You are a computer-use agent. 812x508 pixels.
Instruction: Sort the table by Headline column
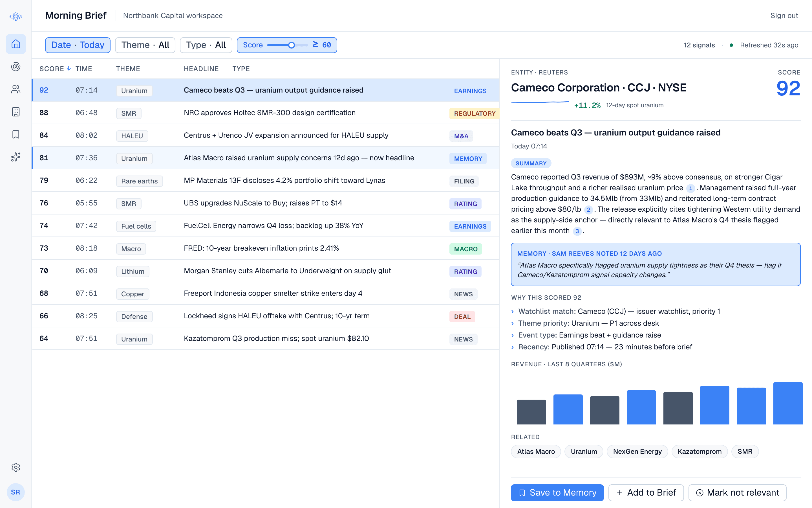(x=201, y=69)
